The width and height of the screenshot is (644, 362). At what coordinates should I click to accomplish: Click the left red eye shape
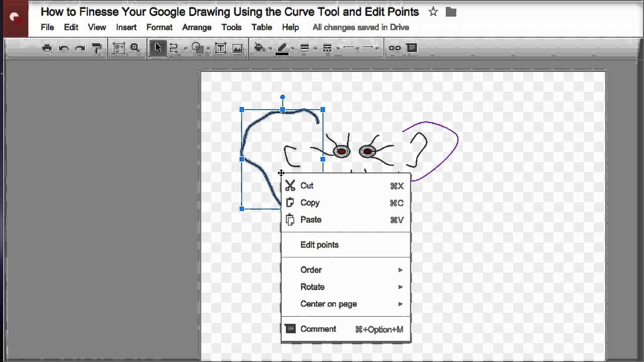click(342, 151)
